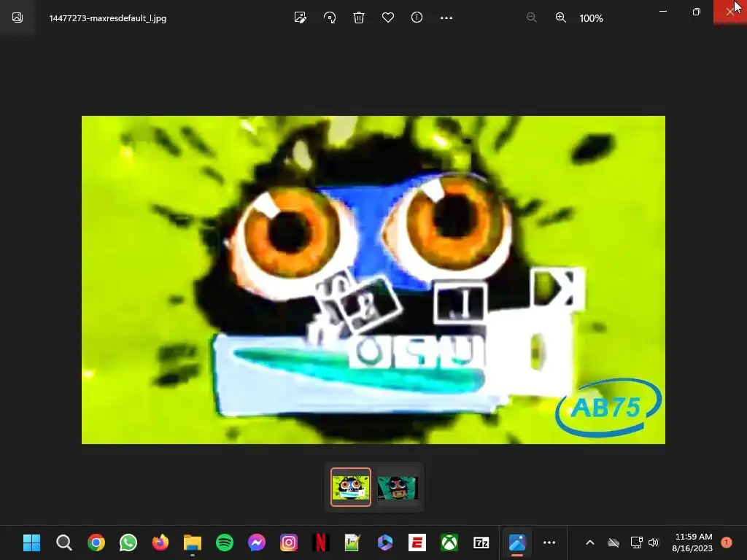Viewport: 747px width, 560px height.
Task: Click the file name 14477273-maxresdefault_l.jpg
Action: pyautogui.click(x=108, y=18)
